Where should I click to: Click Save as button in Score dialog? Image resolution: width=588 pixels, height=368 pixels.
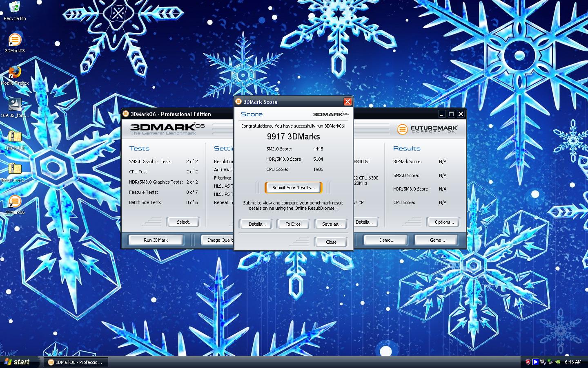[x=331, y=224]
